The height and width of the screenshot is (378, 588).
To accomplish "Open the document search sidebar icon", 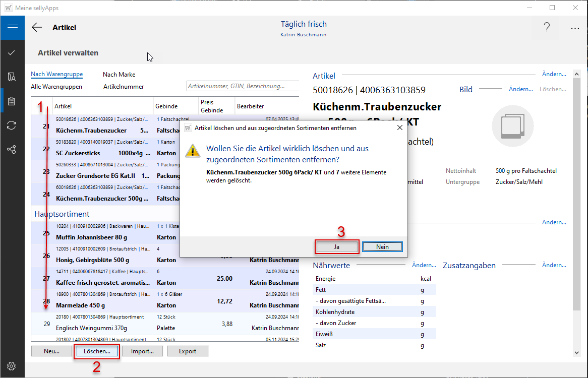I will 12,77.
